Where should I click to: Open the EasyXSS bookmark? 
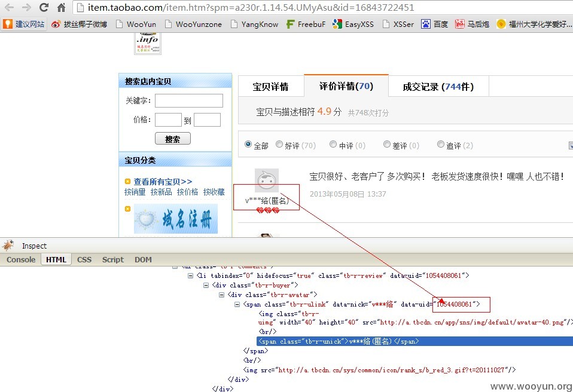(353, 24)
